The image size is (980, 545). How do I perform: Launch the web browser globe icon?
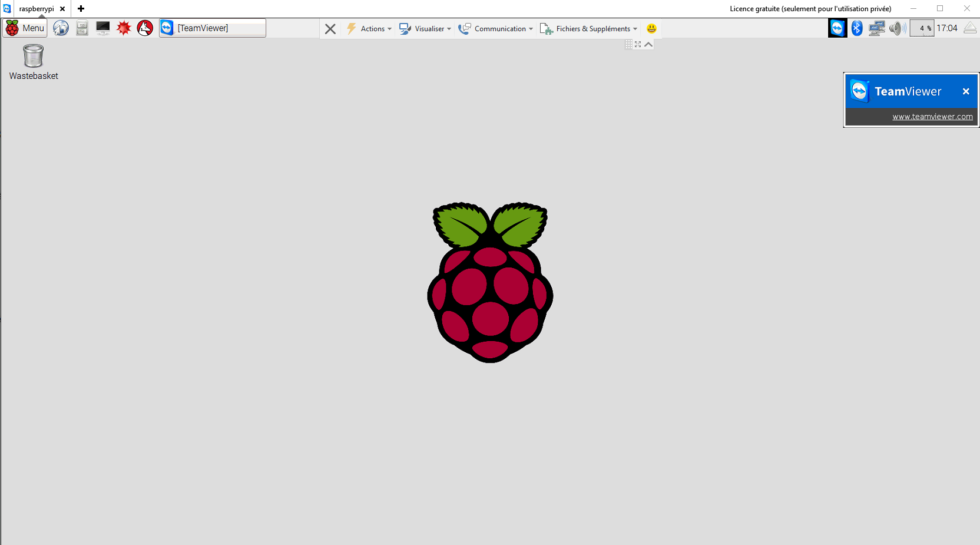click(x=61, y=28)
